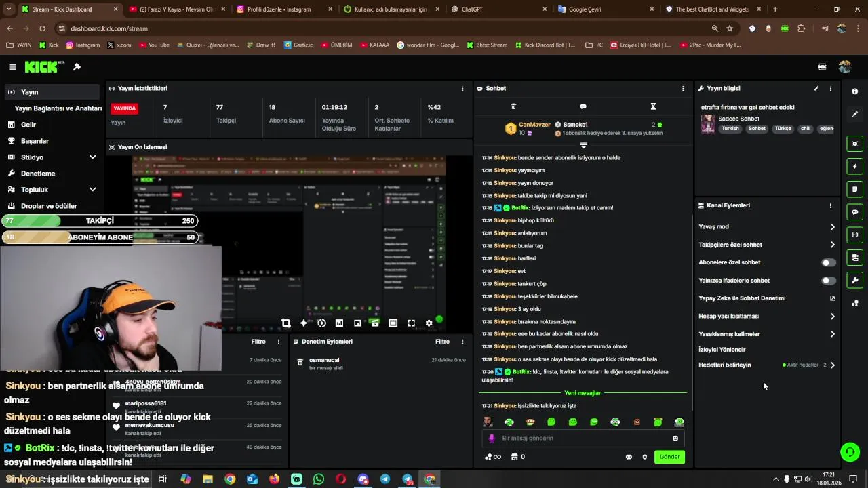Select Yayın in left sidebar
The height and width of the screenshot is (488, 868).
coord(52,92)
